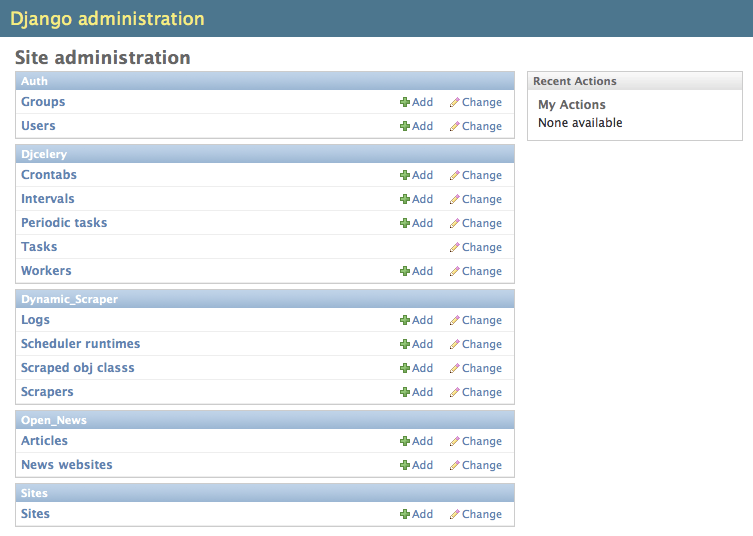Viewport: 753px width, 536px height.
Task: Click the pencil Change icon for Tasks
Action: pos(454,247)
